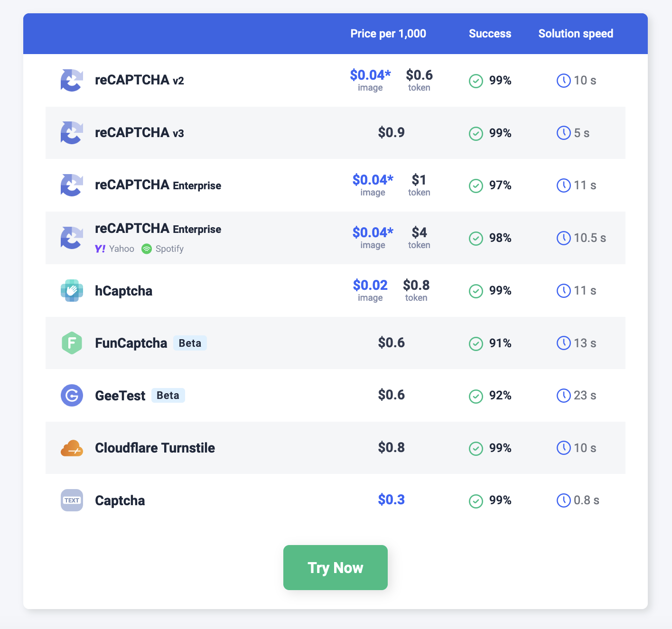Click the GeeTest name label
The image size is (672, 629).
coord(120,396)
